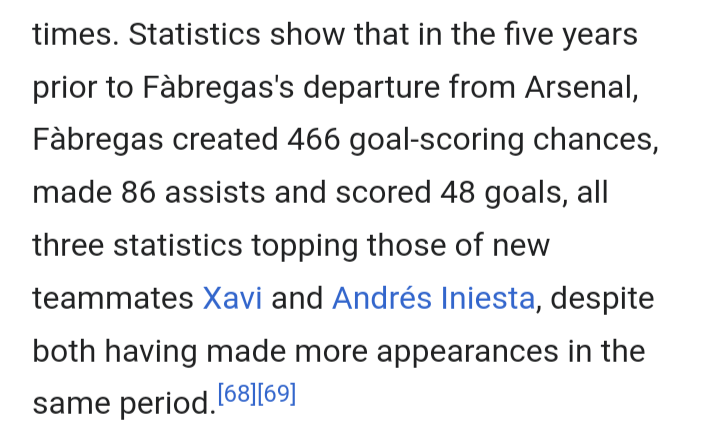Click 'Fàbregas' before the word 'created'
This screenshot has height=448, width=720.
[x=98, y=140]
